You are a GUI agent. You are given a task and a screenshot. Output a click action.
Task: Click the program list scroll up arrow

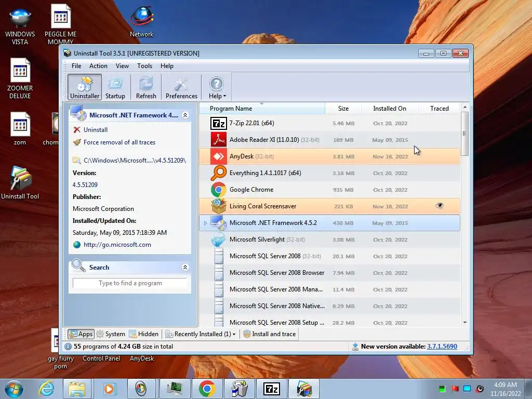pyautogui.click(x=465, y=107)
